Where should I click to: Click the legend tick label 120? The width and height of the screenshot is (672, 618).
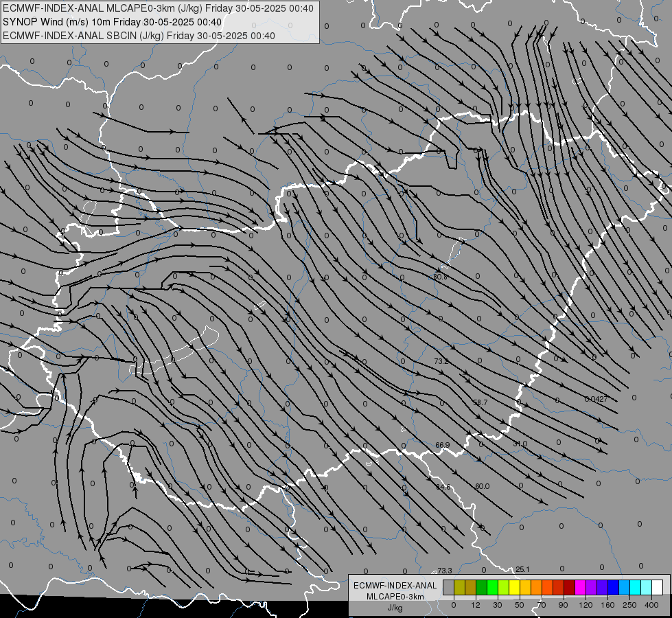(586, 605)
